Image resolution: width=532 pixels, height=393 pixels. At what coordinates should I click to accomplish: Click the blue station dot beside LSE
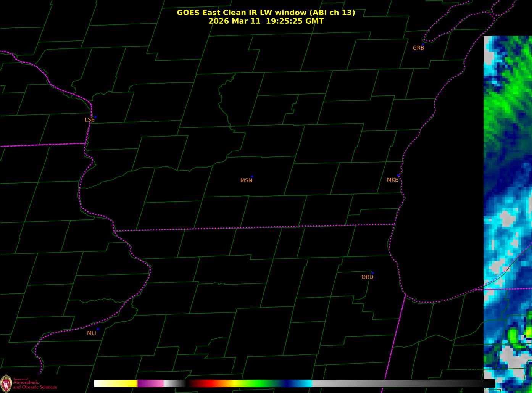point(95,117)
